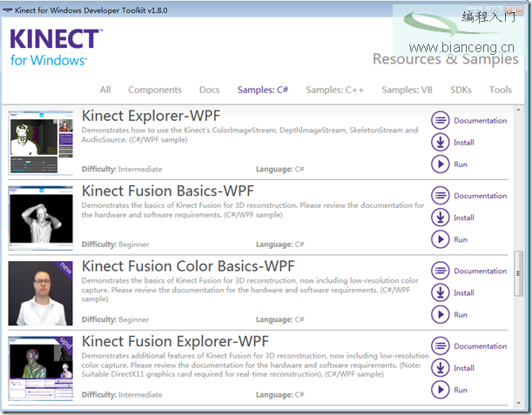Click Install text for Kinect Fusion Explorer-WPF

pyautogui.click(x=464, y=368)
